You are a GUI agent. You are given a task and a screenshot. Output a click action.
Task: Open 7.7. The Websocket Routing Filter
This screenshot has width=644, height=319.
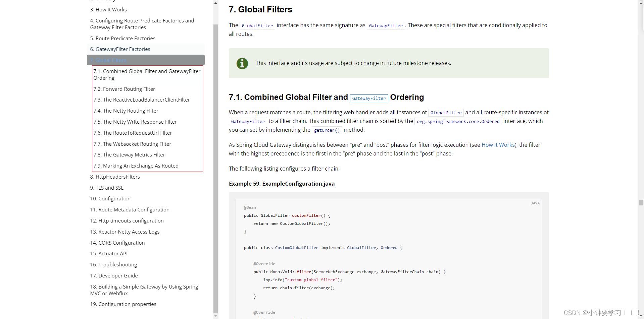pyautogui.click(x=132, y=144)
